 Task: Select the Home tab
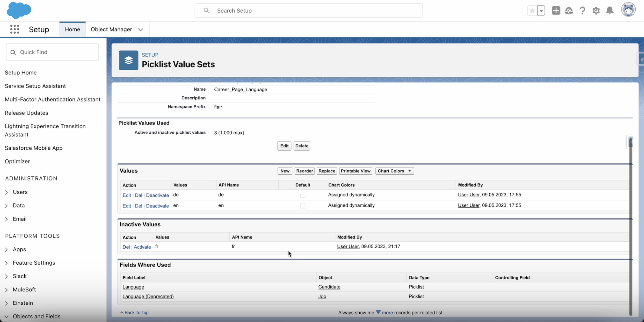pyautogui.click(x=72, y=29)
